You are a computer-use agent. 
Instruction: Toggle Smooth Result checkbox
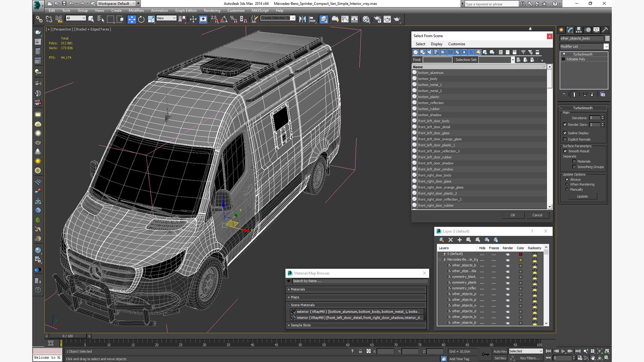(x=565, y=151)
